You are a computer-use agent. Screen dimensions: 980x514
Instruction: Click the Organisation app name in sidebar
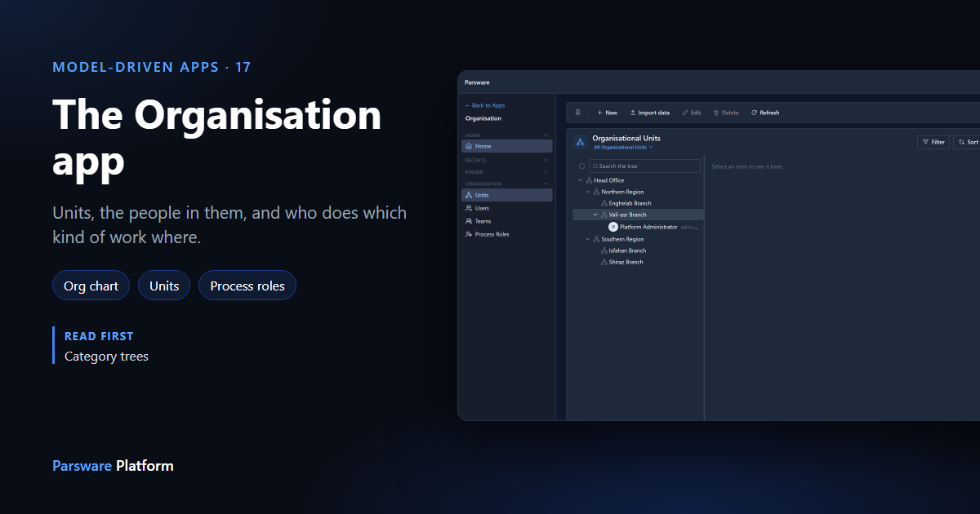coord(483,118)
